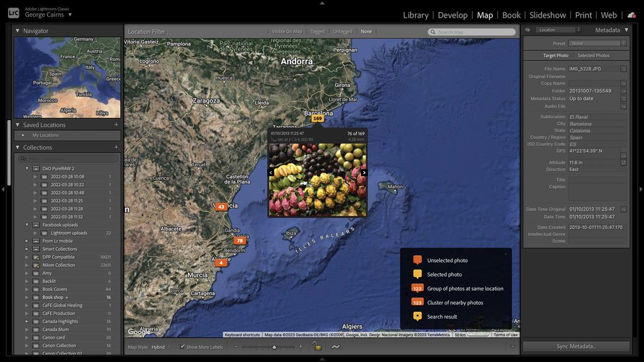Switch to the Book module
This screenshot has width=644, height=362.
[x=511, y=15]
